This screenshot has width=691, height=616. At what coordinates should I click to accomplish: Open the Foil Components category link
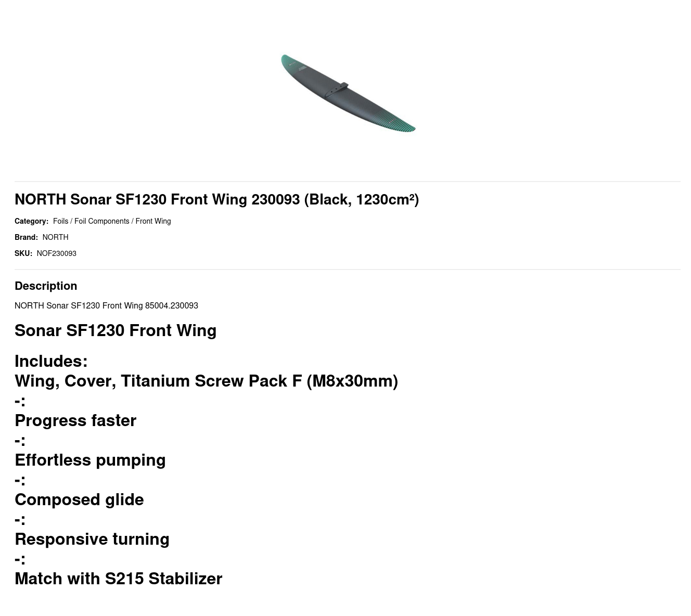[101, 221]
